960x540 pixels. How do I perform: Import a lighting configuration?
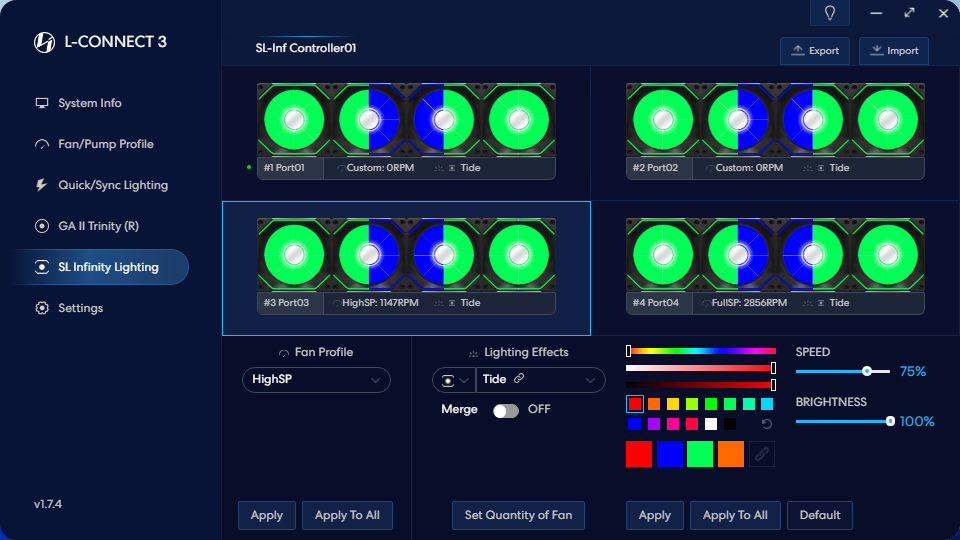click(894, 51)
